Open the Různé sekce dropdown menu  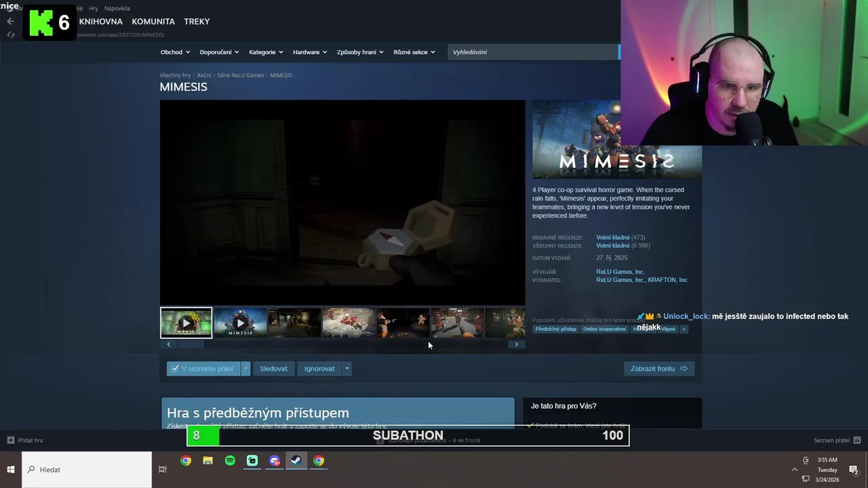point(414,52)
